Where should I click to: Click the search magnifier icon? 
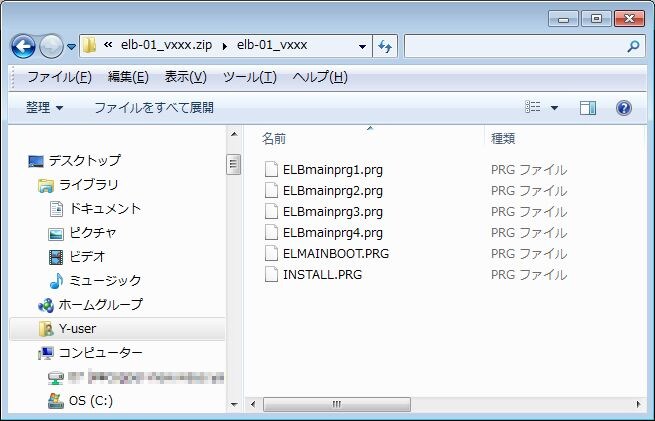point(633,46)
